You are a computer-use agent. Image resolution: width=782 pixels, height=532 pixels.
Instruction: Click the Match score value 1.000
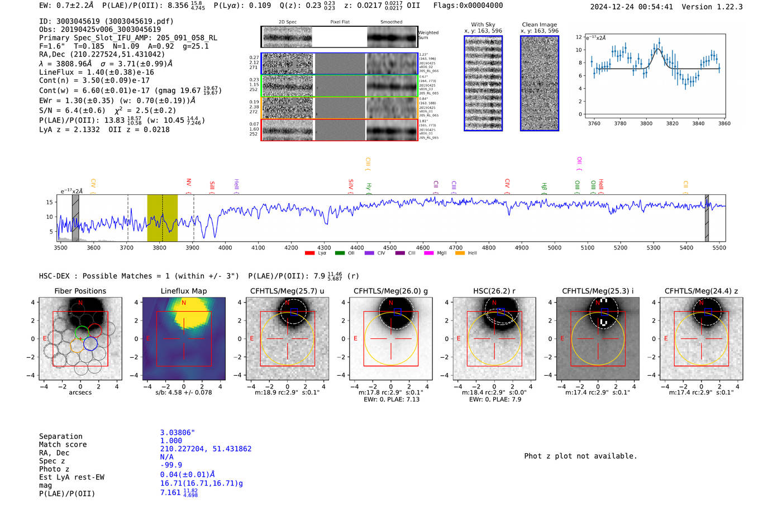pyautogui.click(x=171, y=440)
